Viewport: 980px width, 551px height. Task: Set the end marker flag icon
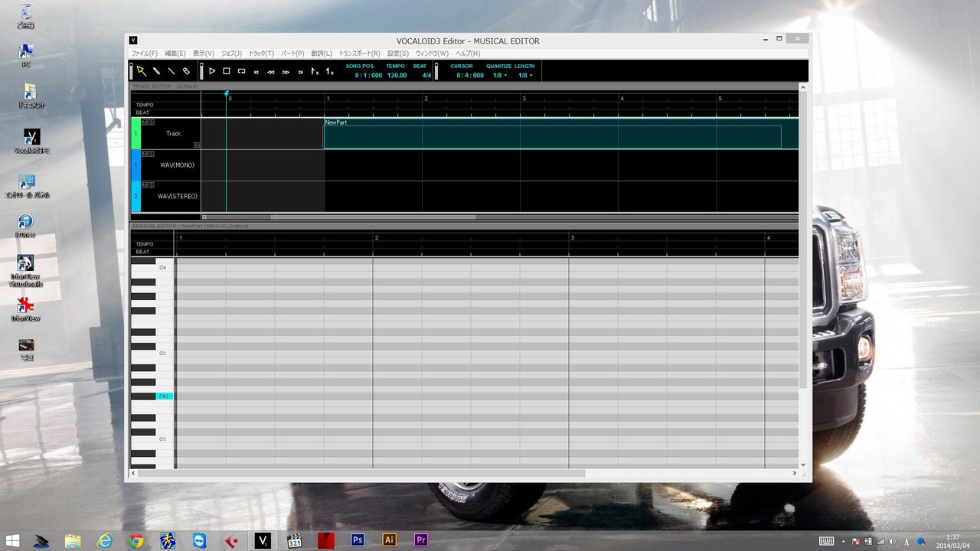pyautogui.click(x=329, y=71)
